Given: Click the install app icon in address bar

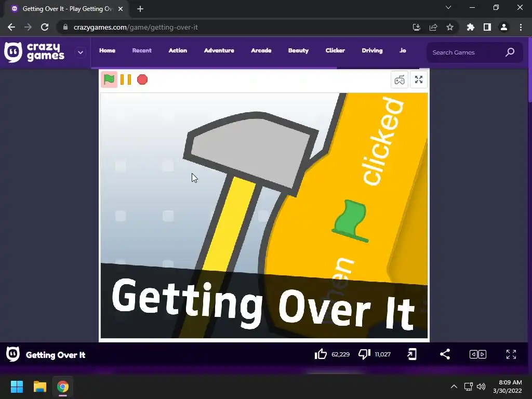Looking at the screenshot, I should (x=416, y=27).
